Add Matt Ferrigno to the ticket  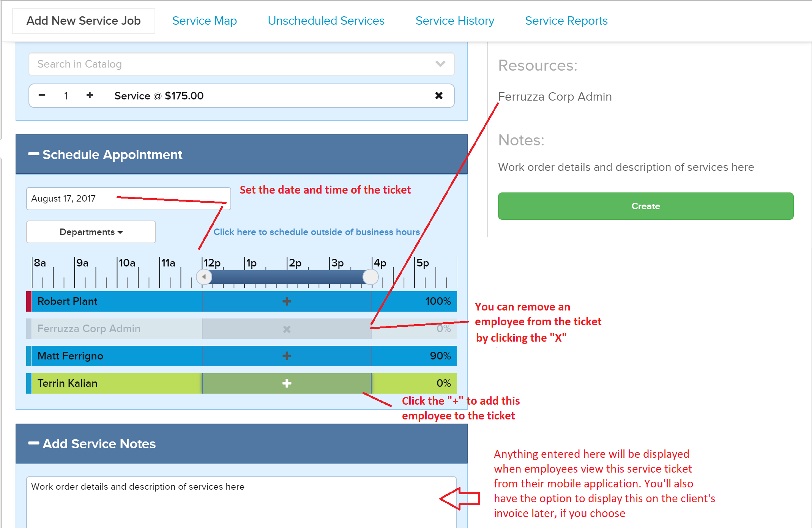287,356
